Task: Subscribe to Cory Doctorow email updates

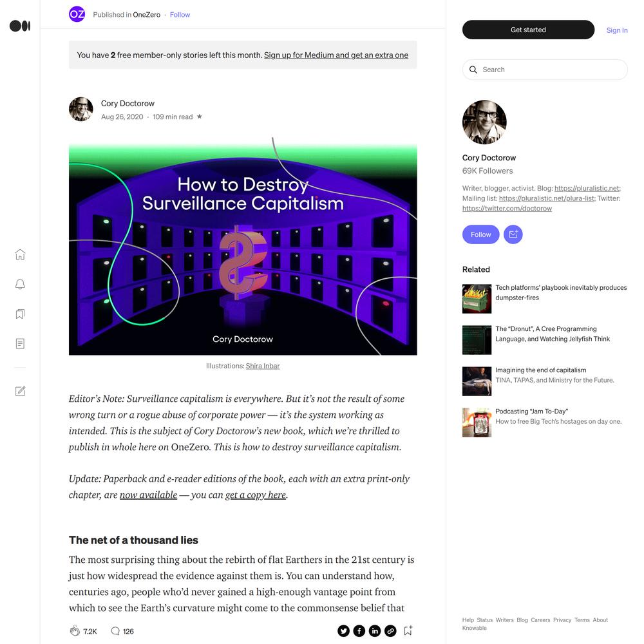Action: (513, 234)
